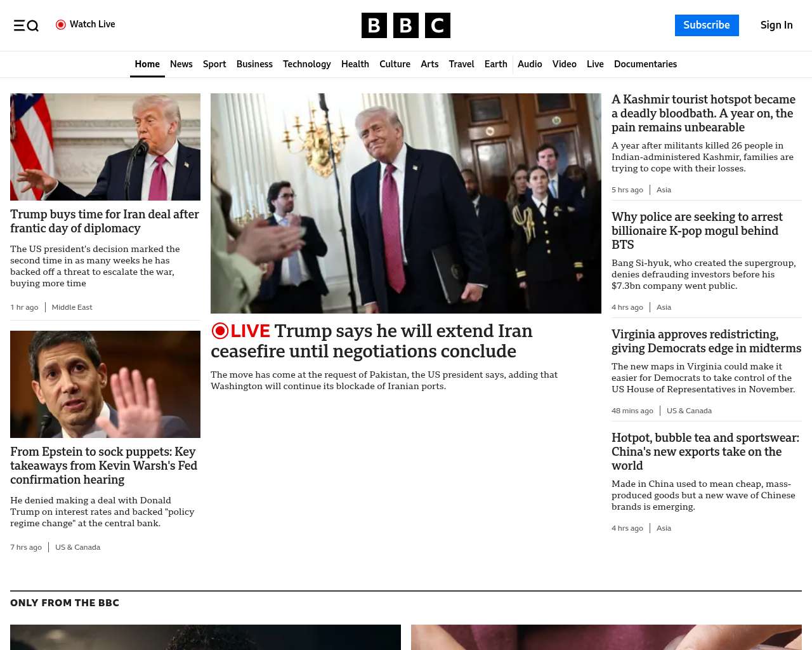The width and height of the screenshot is (812, 650).
Task: Open the main Trump ceasefire story image
Action: (406, 203)
